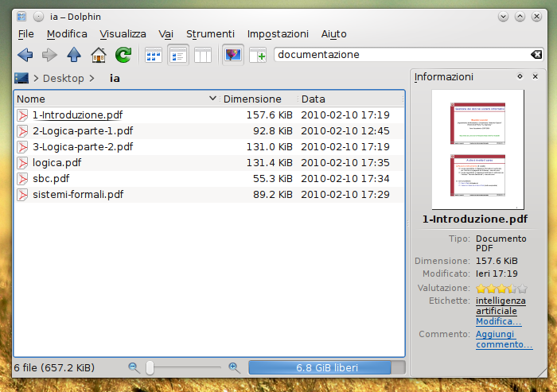Select the file sistemi-formali.pdf
557x392 pixels.
[77, 194]
